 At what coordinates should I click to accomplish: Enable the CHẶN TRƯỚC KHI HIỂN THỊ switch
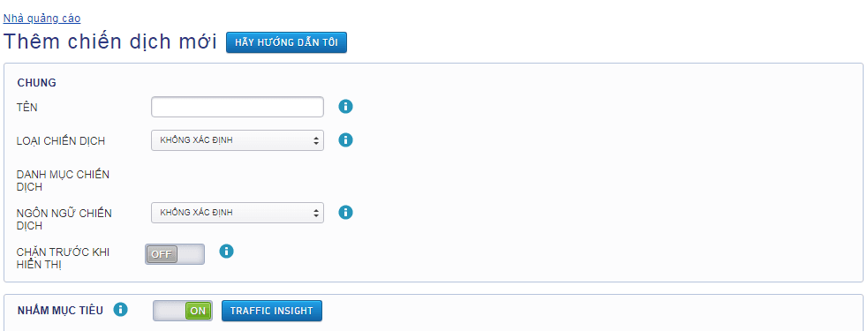point(175,254)
